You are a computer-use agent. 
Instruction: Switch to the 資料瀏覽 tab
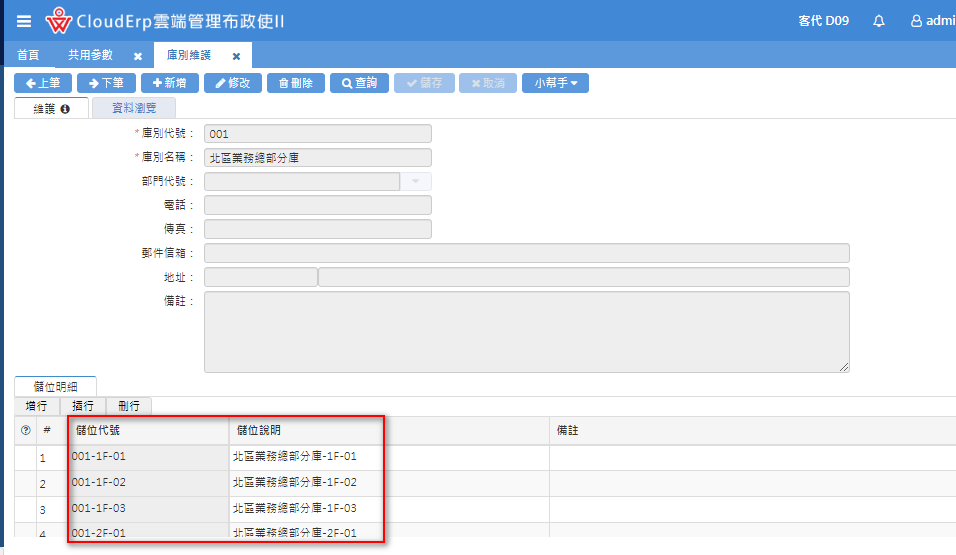(134, 108)
